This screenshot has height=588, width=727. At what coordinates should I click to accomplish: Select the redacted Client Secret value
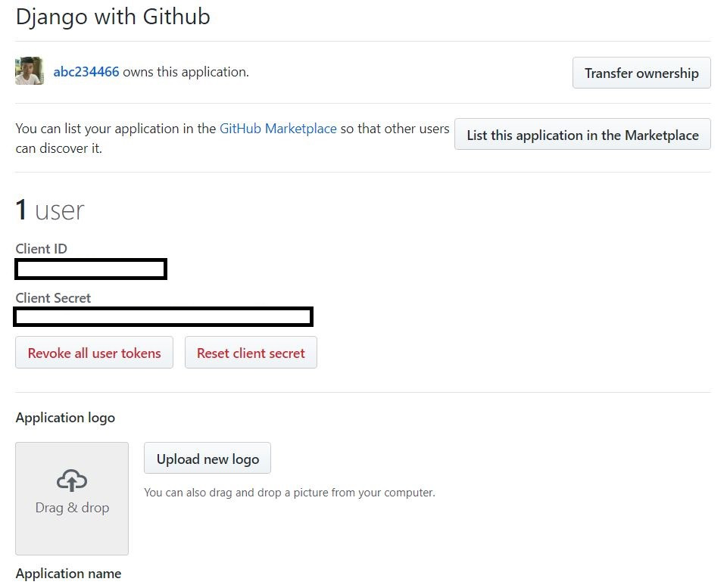click(164, 317)
